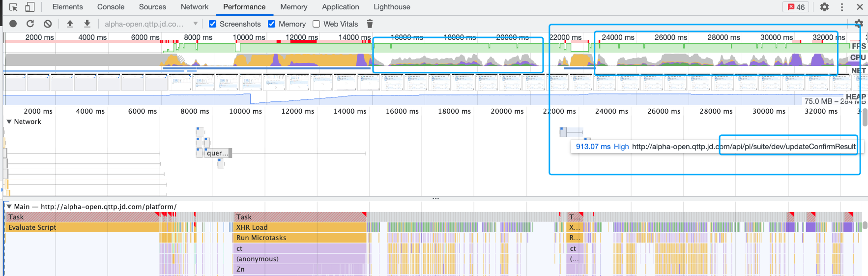Click the (anonymous) function bar
Image resolution: width=868 pixels, height=276 pixels.
[x=300, y=259]
